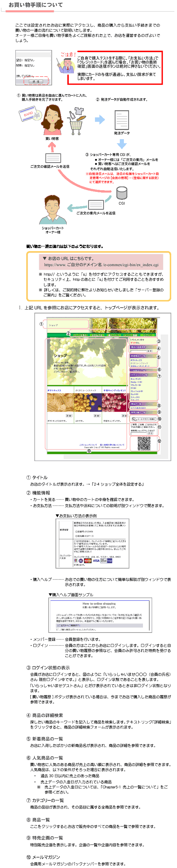Screen dimensions: 177x868
Task: Click the VISA logo in payment example
Action: pos(96,561)
